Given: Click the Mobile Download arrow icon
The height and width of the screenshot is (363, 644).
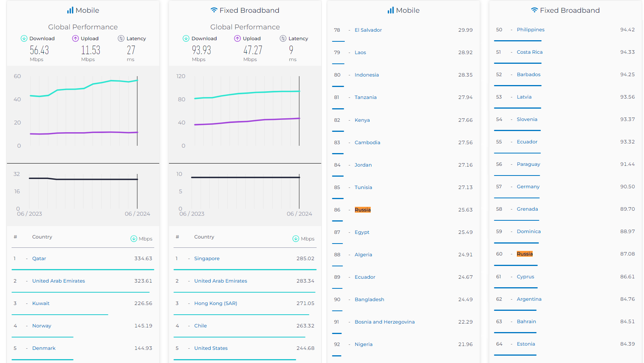Looking at the screenshot, I should [24, 38].
